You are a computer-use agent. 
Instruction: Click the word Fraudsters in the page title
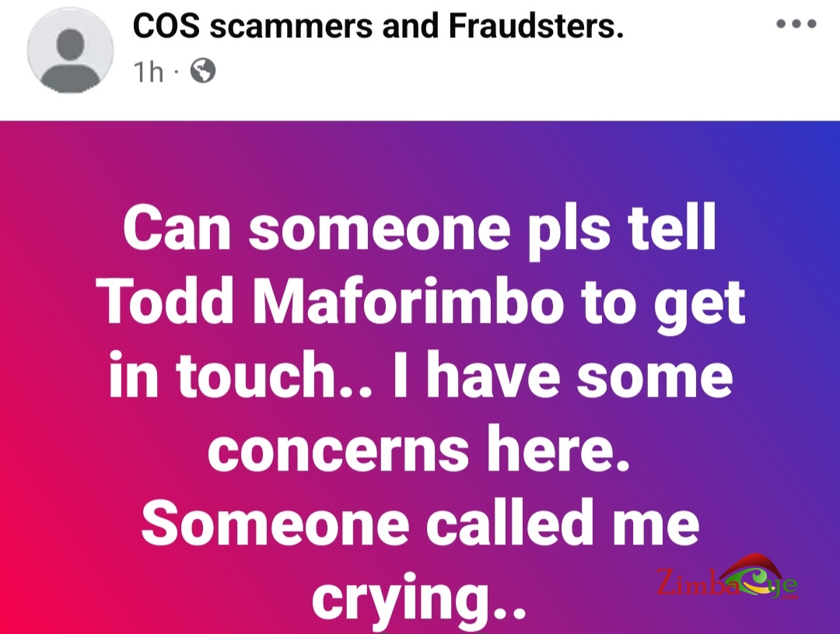(x=536, y=26)
